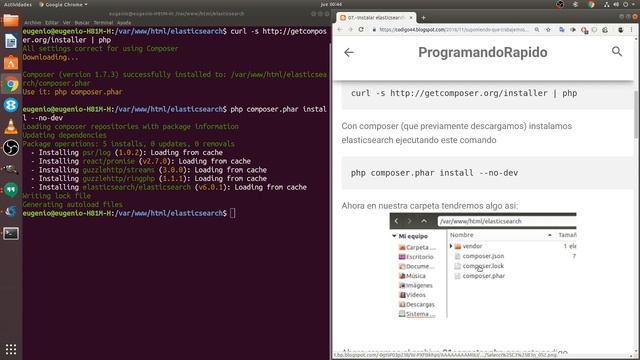Viewport: 640px width, 360px height.
Task: Open the clock and calendar in the top panel
Action: pyautogui.click(x=331, y=4)
